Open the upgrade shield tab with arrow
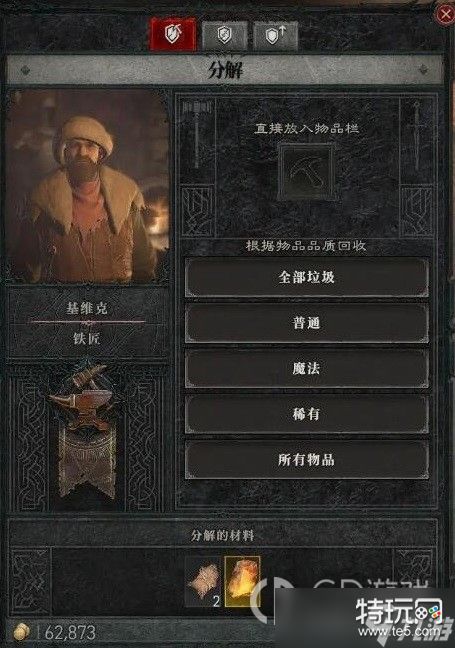This screenshot has height=648, width=455. pyautogui.click(x=276, y=35)
